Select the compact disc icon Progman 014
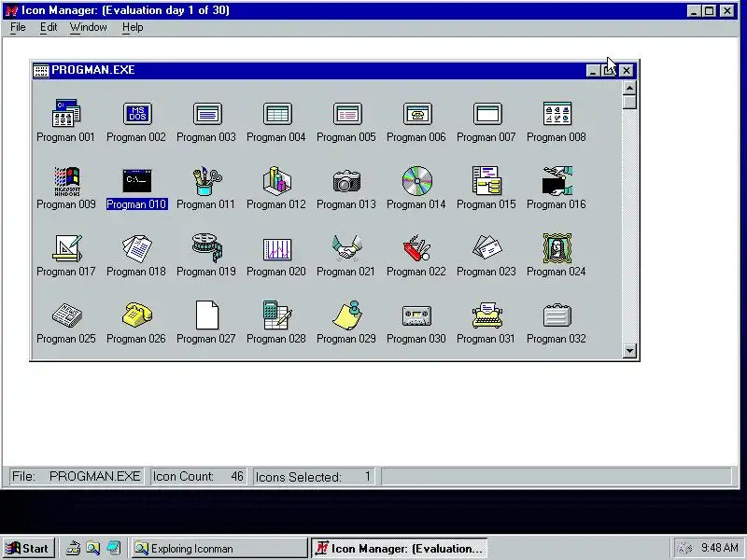Viewport: 747px width, 560px height. coord(417,181)
